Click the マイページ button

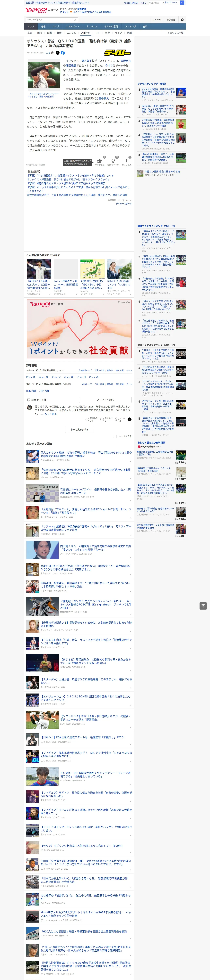(157, 20)
